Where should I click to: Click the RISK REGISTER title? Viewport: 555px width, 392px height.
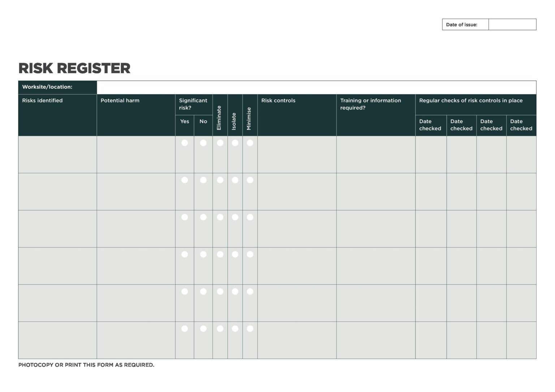tap(74, 68)
